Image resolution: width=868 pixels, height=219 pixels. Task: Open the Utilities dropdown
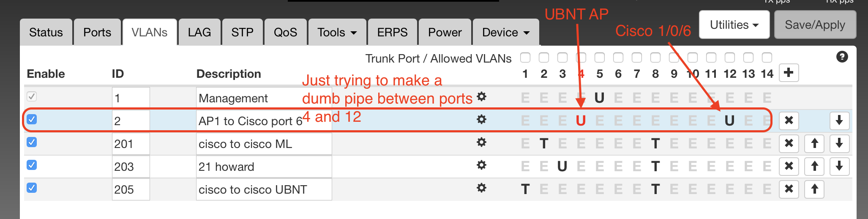(x=734, y=25)
